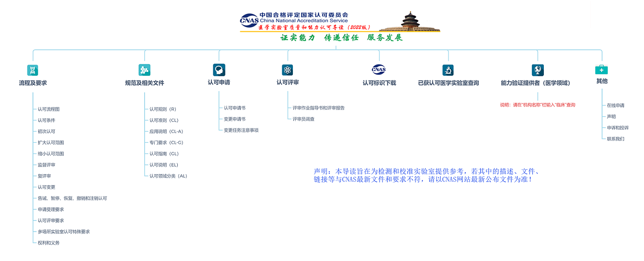Open the 认可流程图 link
The image size is (644, 261).
pyautogui.click(x=49, y=110)
